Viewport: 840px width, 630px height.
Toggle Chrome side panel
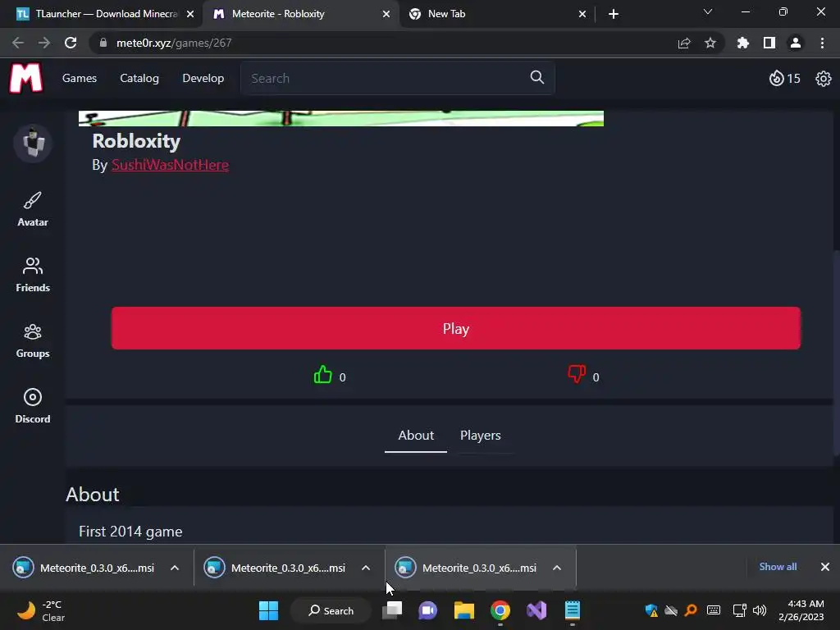click(769, 43)
